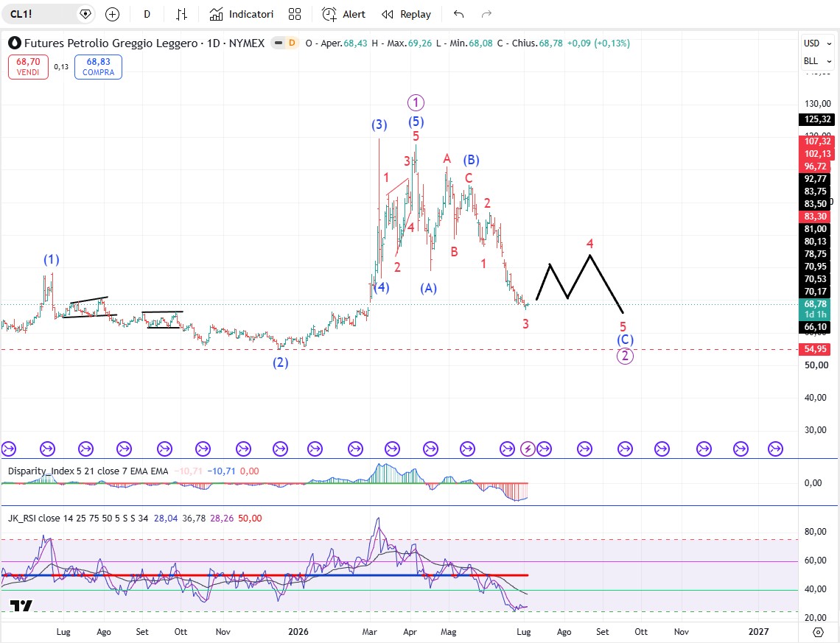840x643 pixels.
Task: Click the 66,10 price label on scale
Action: pyautogui.click(x=816, y=326)
